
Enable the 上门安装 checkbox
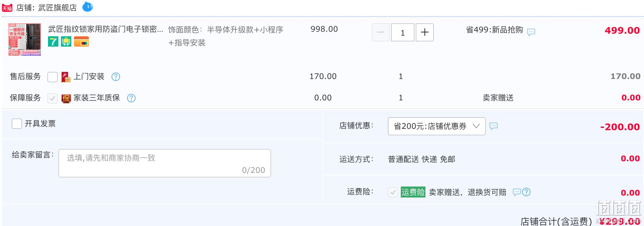tap(53, 77)
